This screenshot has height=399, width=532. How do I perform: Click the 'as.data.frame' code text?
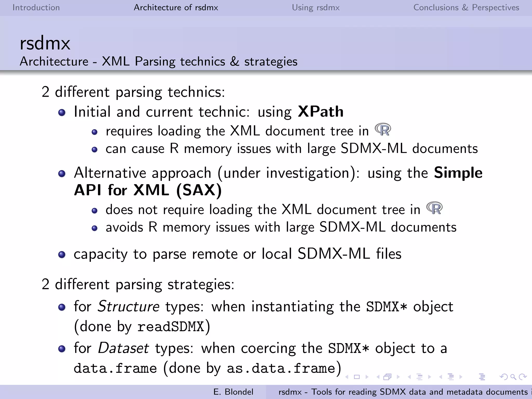point(281,369)
